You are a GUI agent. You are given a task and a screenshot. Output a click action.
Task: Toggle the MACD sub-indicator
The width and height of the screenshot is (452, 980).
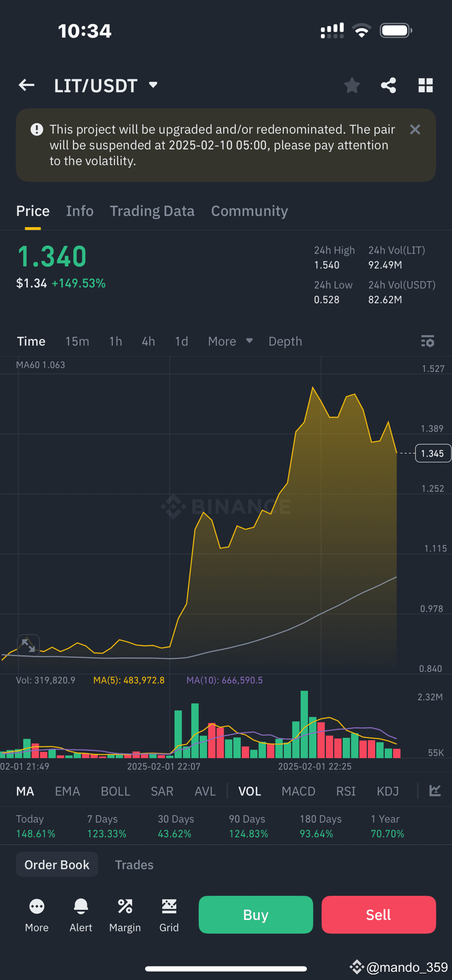tap(298, 791)
